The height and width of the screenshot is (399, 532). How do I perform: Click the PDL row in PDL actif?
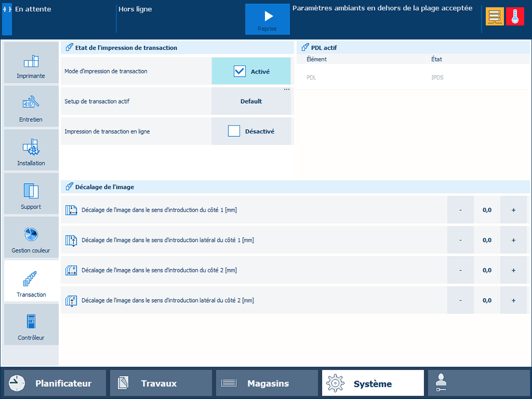(413, 77)
